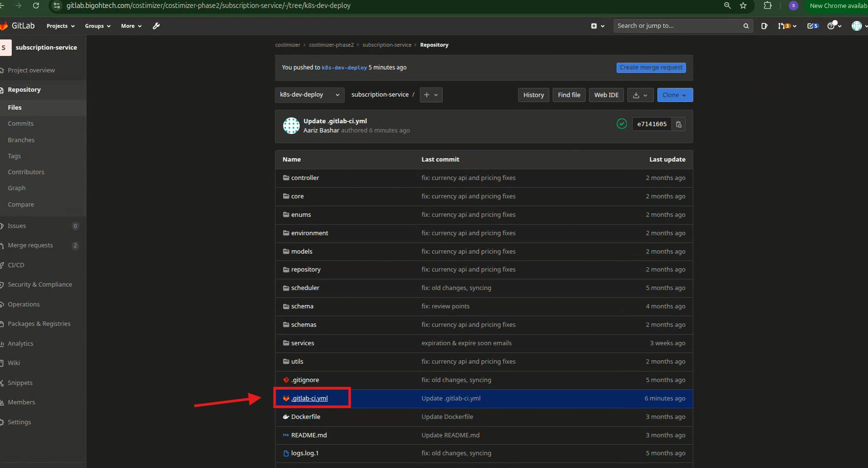Open the environment folder

(x=310, y=233)
